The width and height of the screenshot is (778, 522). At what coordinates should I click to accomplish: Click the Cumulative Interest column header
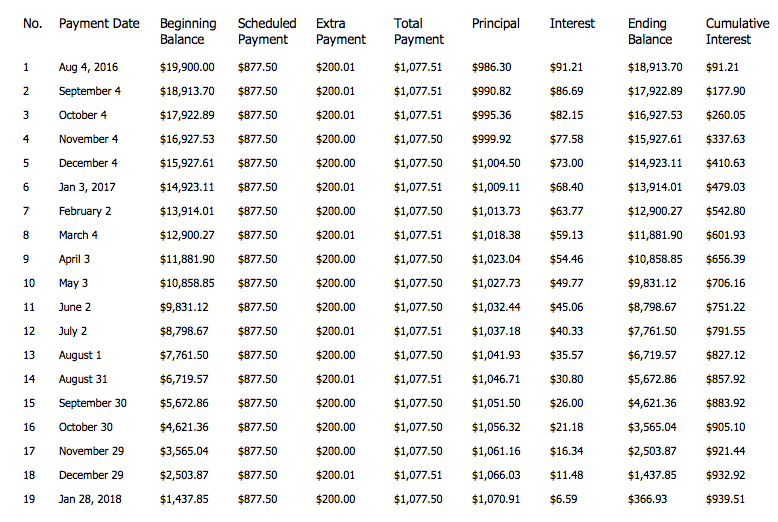737,31
